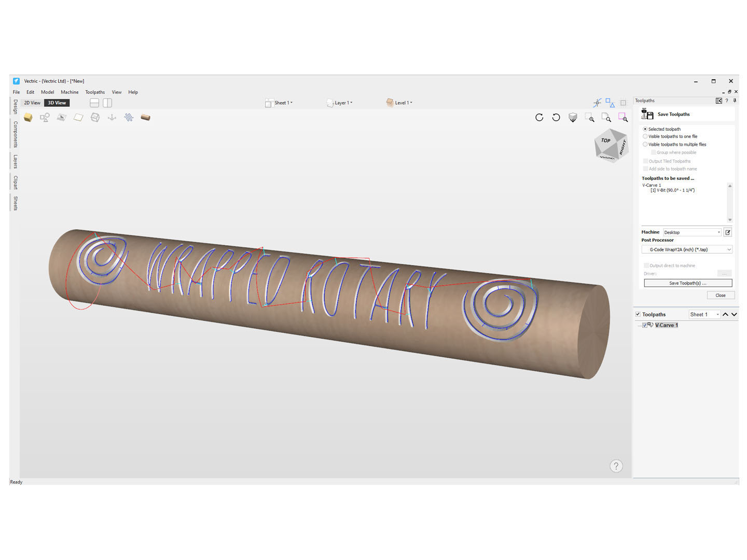This screenshot has height=560, width=747.
Task: Click the blue wavy toolpath icon
Action: [x=129, y=118]
